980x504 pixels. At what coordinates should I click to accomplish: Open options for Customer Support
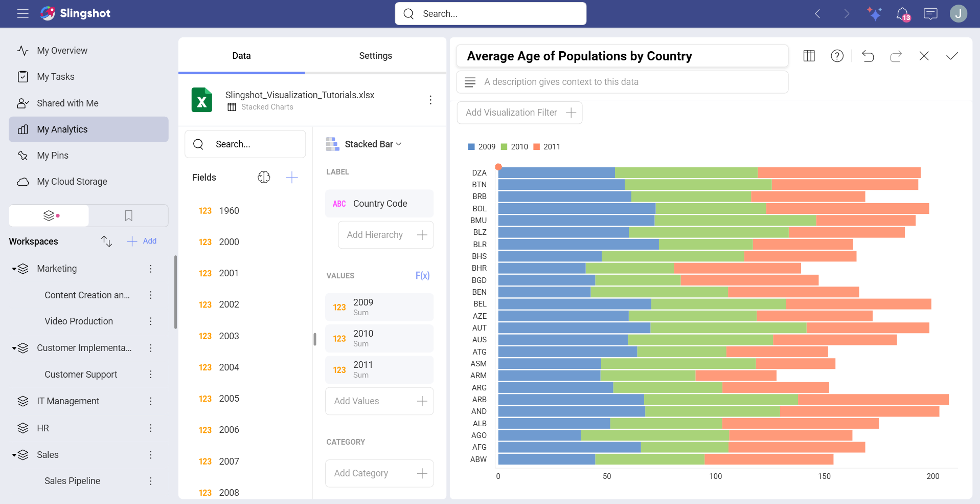[x=151, y=375]
